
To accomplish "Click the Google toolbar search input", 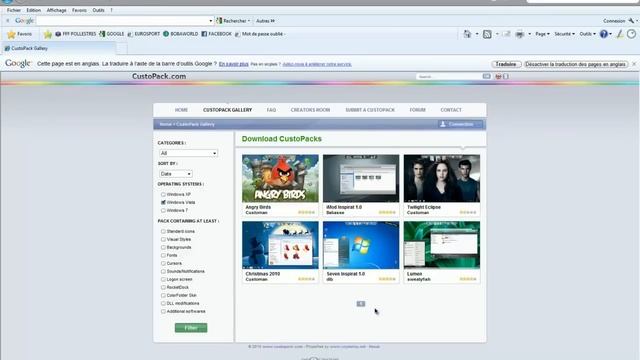I will [122, 20].
